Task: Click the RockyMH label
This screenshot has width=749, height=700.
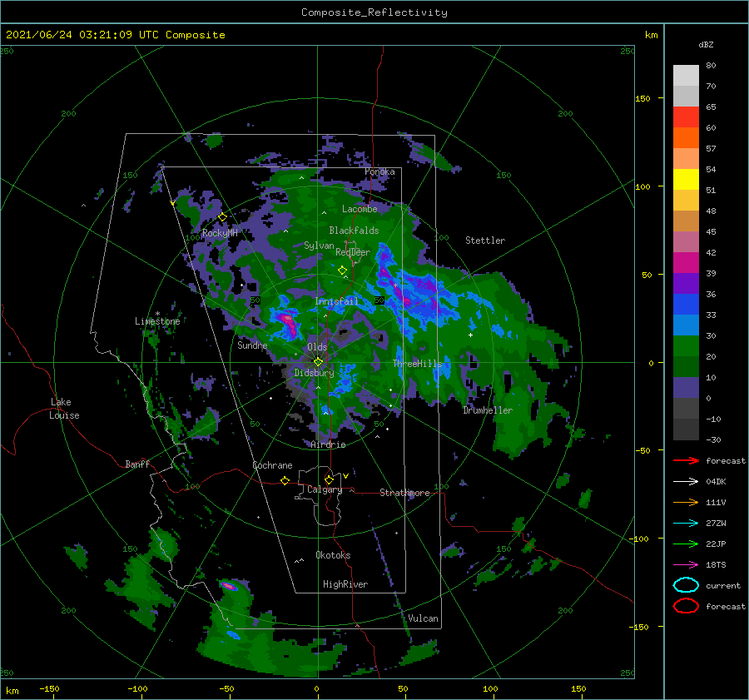Action: click(220, 233)
